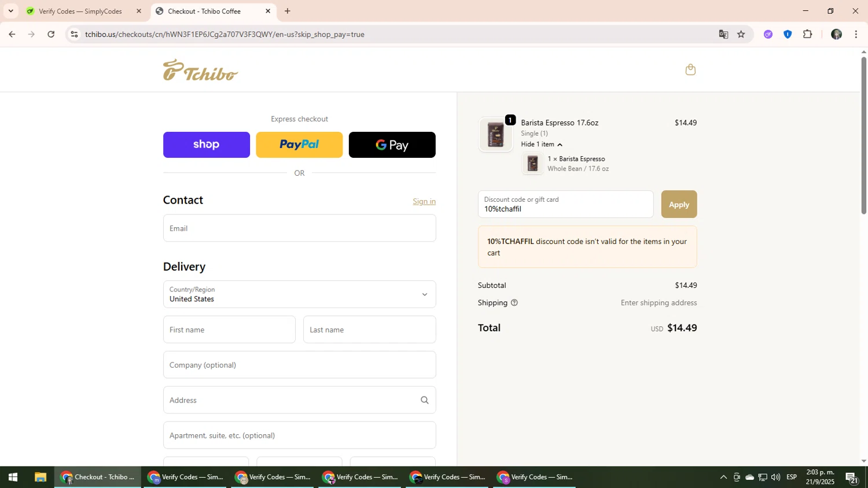
Task: Reload the checkout page
Action: point(51,35)
